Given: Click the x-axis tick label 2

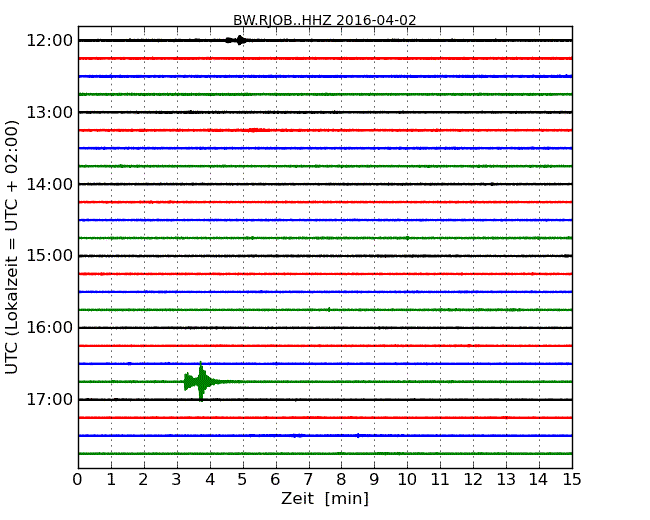Looking at the screenshot, I should (x=143, y=480).
